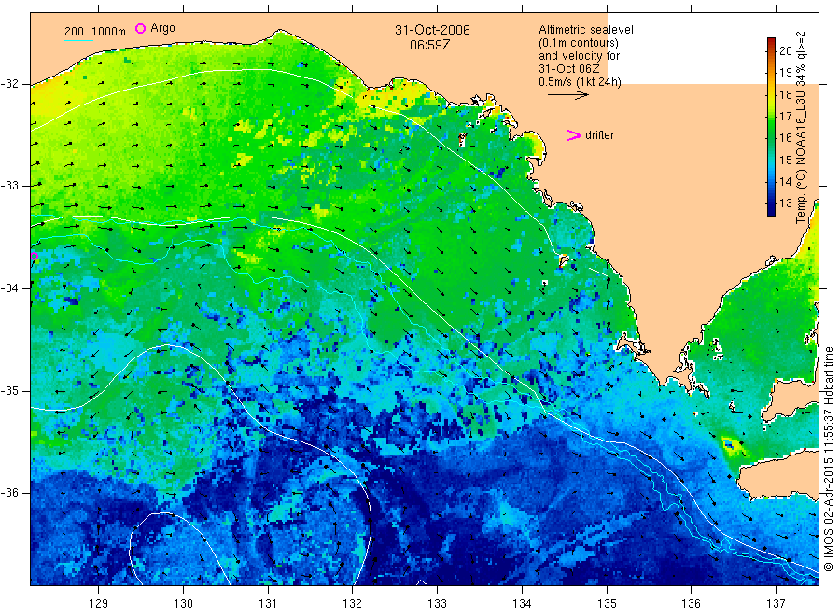Click the 'drifter' legend label
This screenshot has height=616, width=840.
click(599, 135)
